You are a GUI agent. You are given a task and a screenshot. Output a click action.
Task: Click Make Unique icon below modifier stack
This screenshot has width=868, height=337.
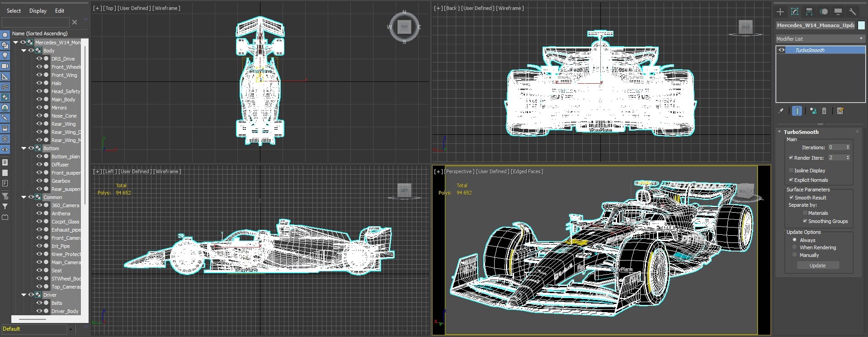(813, 111)
